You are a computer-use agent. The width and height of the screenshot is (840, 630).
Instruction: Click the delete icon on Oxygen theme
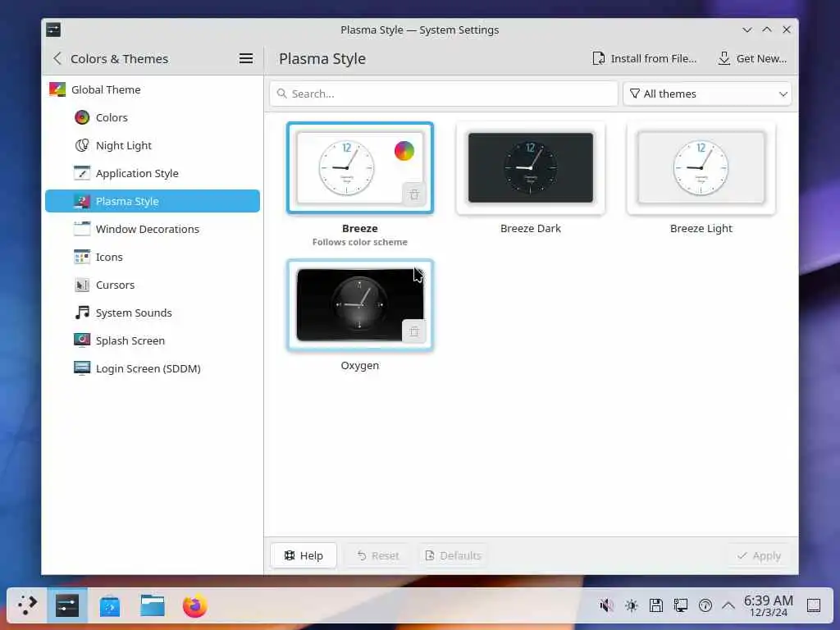(414, 331)
